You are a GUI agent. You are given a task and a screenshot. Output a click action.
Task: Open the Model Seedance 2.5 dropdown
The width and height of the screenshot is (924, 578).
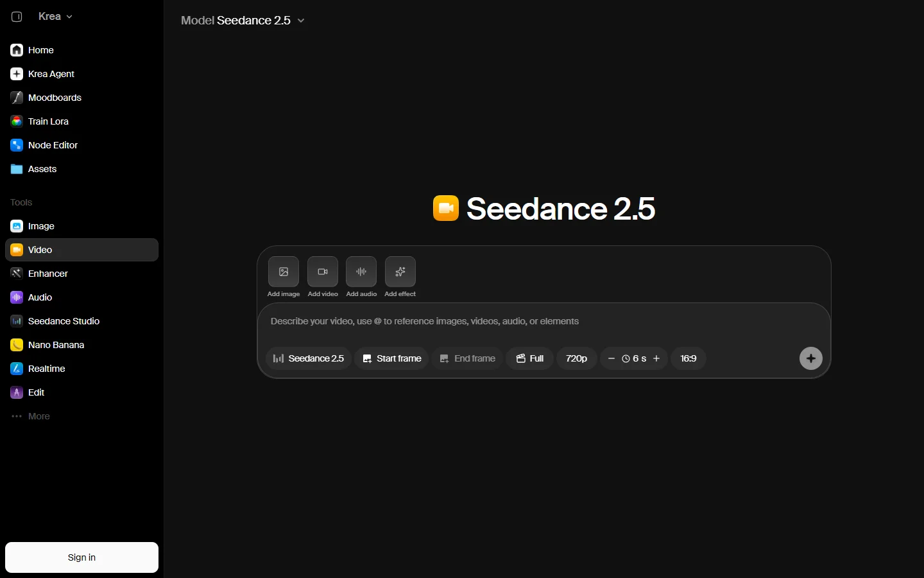(243, 21)
